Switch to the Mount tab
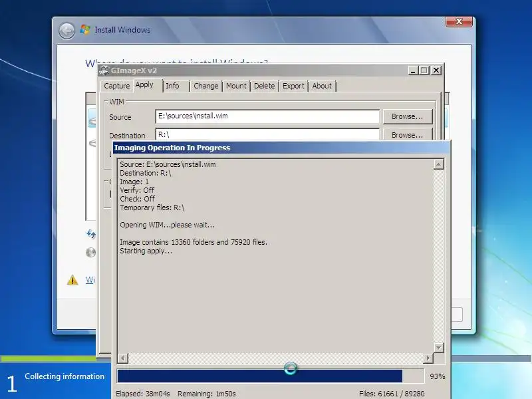The width and height of the screenshot is (532, 399). click(x=236, y=86)
